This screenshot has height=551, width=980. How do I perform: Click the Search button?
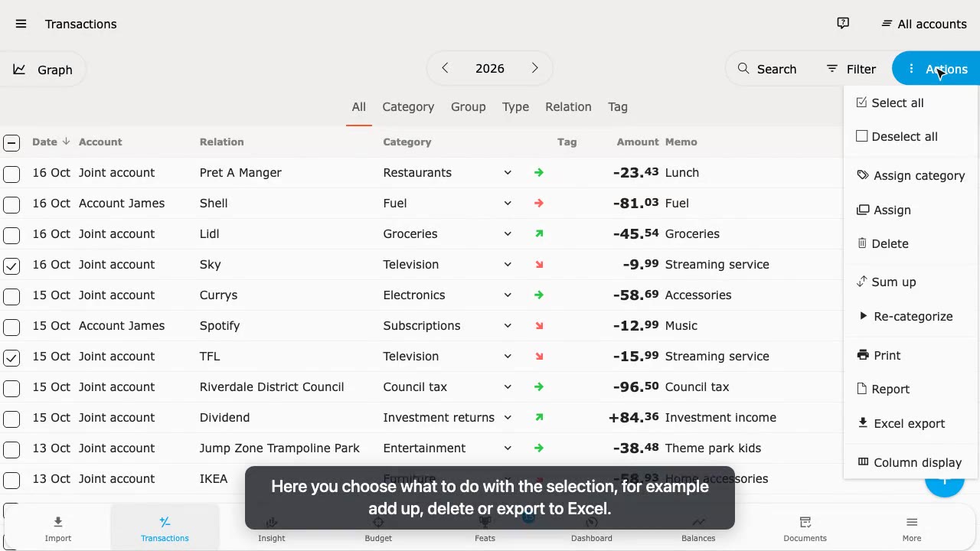(x=766, y=69)
